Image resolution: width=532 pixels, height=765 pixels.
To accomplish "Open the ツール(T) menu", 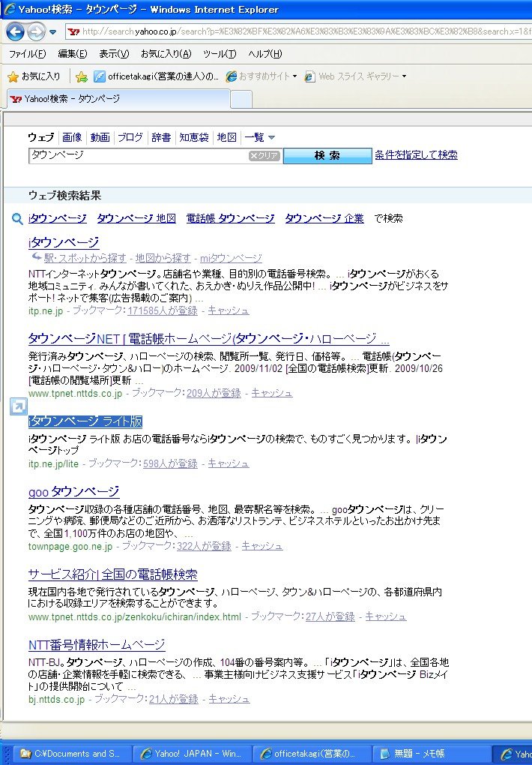I will click(220, 54).
